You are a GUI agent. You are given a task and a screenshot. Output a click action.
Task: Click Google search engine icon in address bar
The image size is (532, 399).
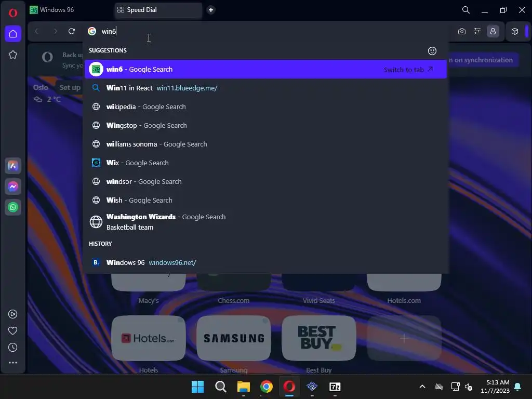click(x=92, y=31)
